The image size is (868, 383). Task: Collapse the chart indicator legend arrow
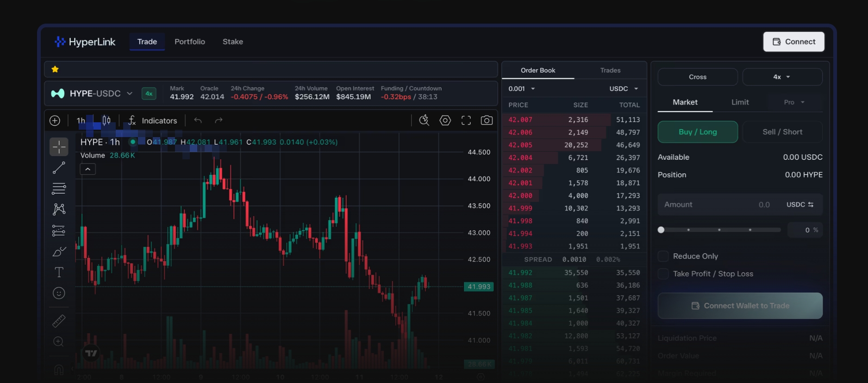(88, 170)
